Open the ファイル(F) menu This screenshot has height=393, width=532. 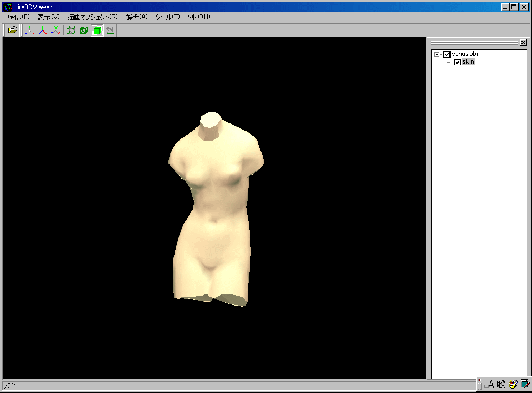(18, 17)
